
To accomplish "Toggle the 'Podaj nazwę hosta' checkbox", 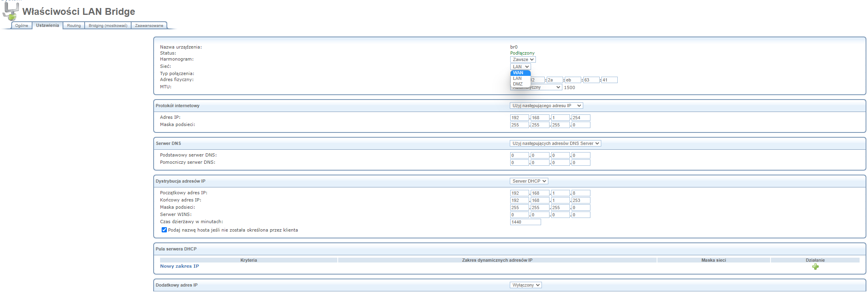I will coord(164,230).
